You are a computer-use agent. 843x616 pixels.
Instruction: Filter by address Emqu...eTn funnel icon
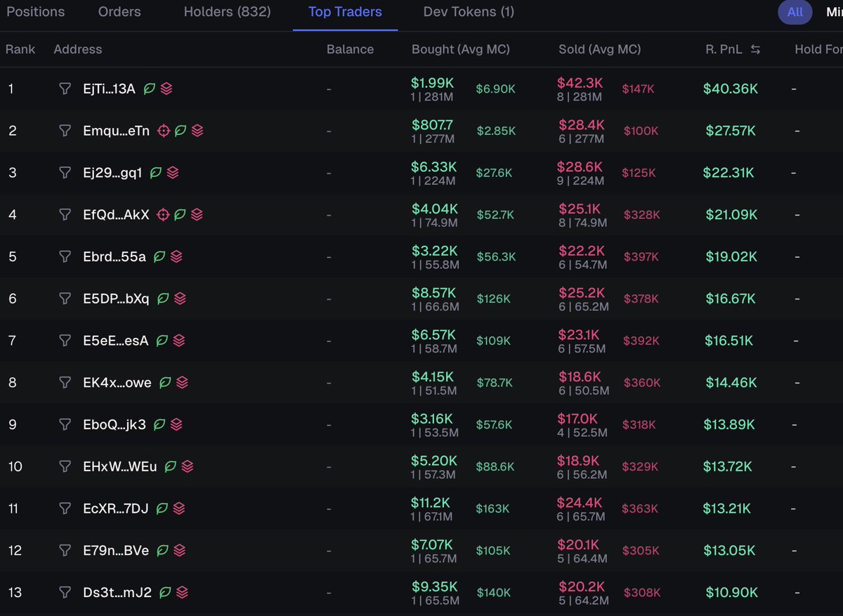(x=65, y=131)
